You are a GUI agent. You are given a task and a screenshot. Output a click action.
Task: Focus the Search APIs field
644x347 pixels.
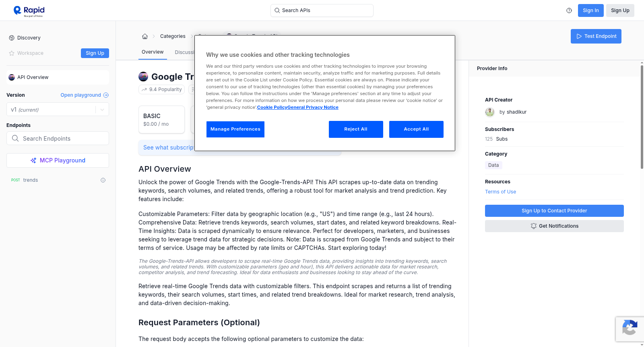(322, 10)
